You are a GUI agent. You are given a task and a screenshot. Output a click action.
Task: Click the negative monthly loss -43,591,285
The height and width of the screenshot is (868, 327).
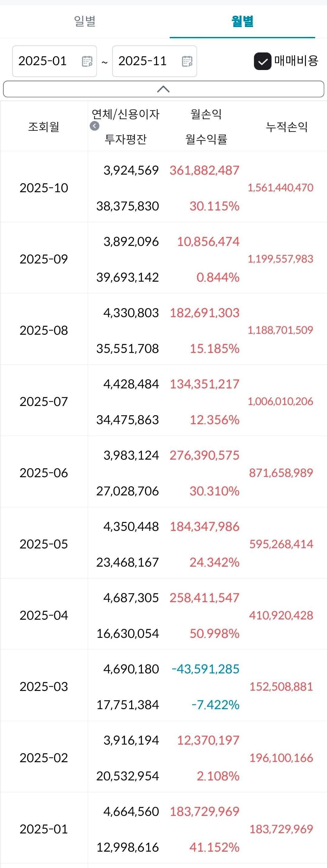tap(205, 669)
